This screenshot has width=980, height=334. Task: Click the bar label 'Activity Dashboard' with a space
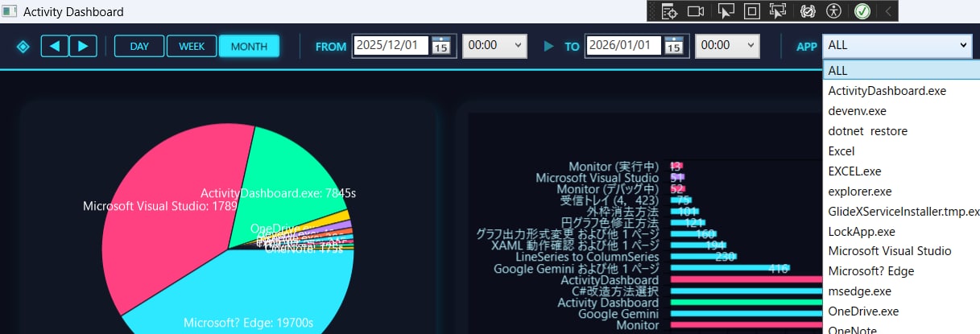[x=608, y=303]
